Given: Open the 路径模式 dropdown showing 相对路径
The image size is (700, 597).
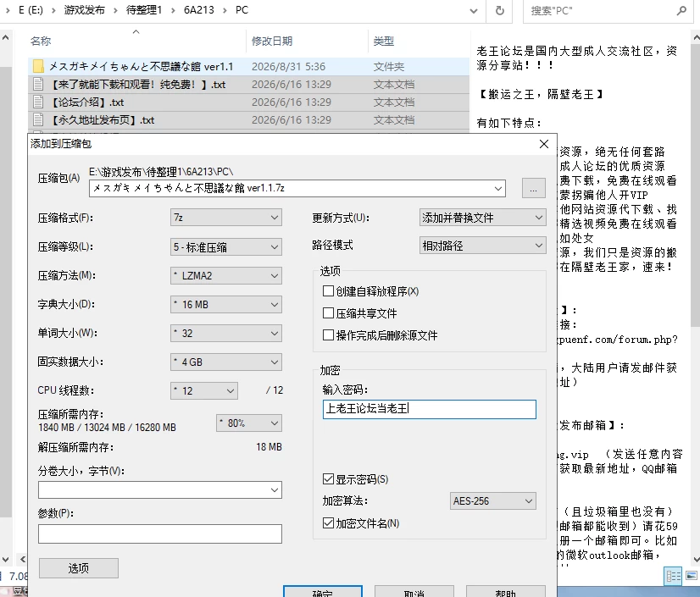Looking at the screenshot, I should (482, 246).
